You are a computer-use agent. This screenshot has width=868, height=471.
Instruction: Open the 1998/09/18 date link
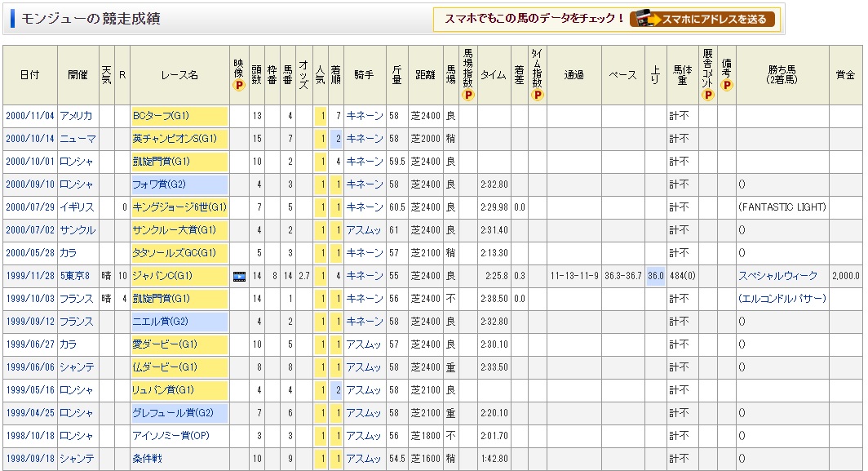click(x=29, y=459)
